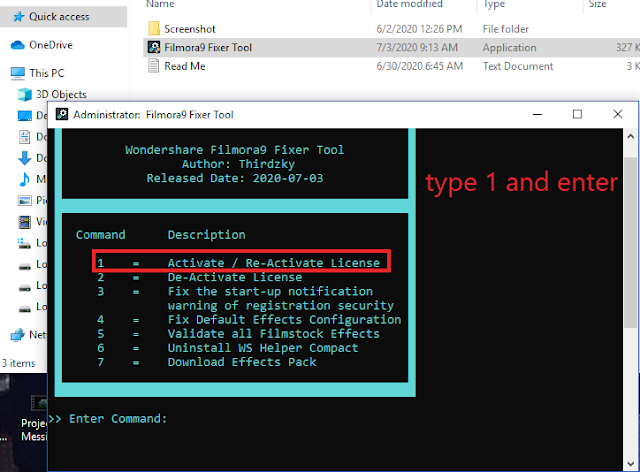Open the 3D Objects folder
The height and width of the screenshot is (472, 640).
click(x=61, y=94)
